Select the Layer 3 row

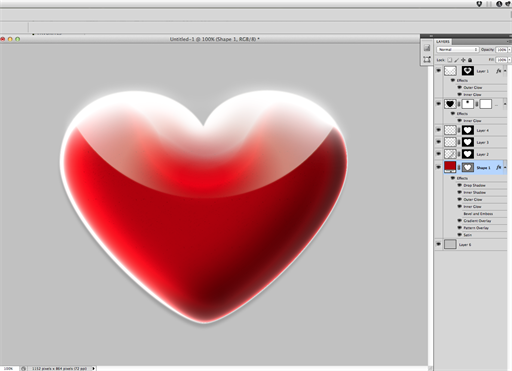pyautogui.click(x=471, y=142)
